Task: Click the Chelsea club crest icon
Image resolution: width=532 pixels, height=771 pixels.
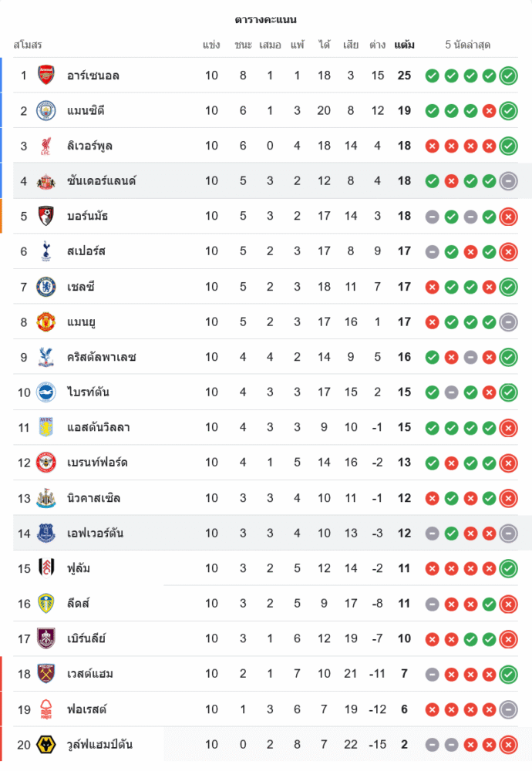Action: click(46, 287)
